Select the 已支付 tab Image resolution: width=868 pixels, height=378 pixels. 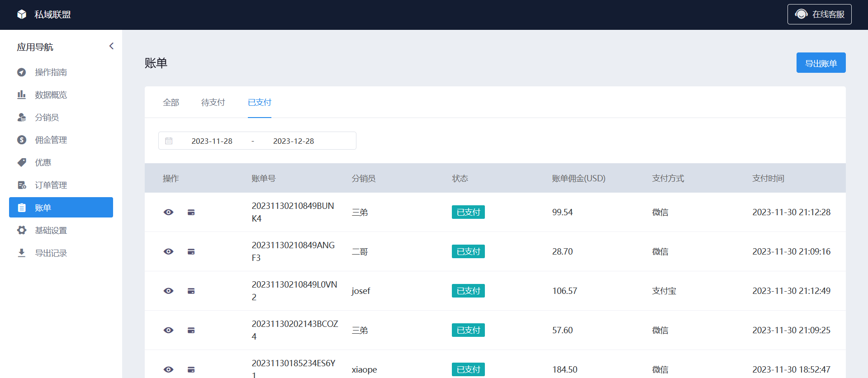point(260,103)
